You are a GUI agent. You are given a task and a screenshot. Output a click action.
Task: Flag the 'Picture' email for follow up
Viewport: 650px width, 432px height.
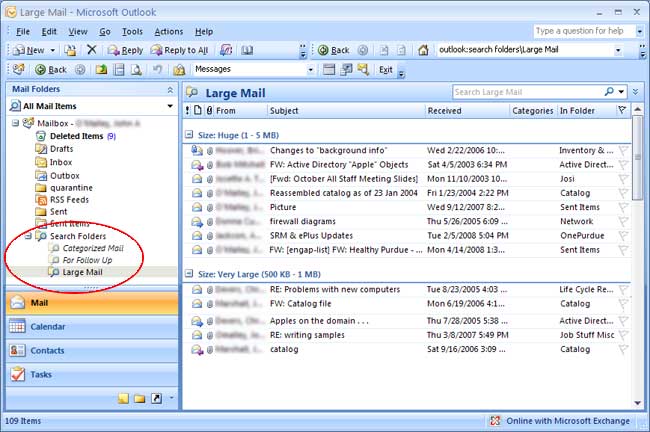click(x=622, y=207)
